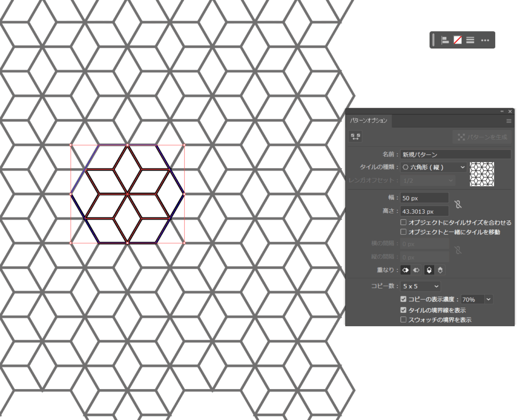Select the パターンオプション panel tab
Image resolution: width=520 pixels, height=420 pixels.
click(369, 121)
